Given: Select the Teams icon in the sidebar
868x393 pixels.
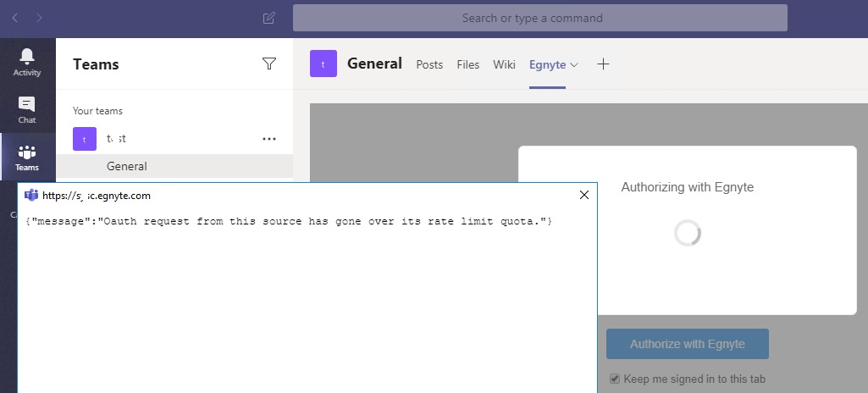Looking at the screenshot, I should coord(27,158).
